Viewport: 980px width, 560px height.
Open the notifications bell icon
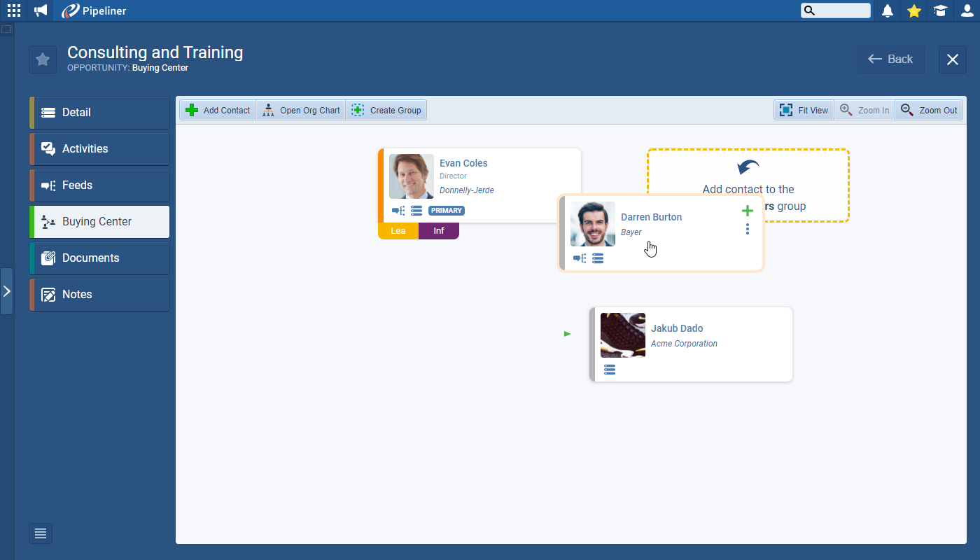[888, 10]
